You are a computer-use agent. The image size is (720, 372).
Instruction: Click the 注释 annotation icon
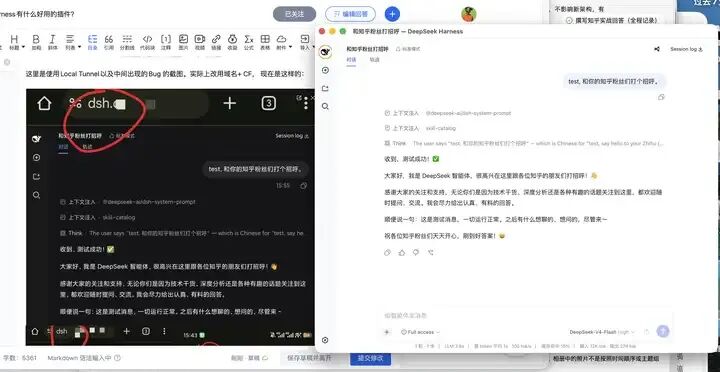click(x=166, y=41)
